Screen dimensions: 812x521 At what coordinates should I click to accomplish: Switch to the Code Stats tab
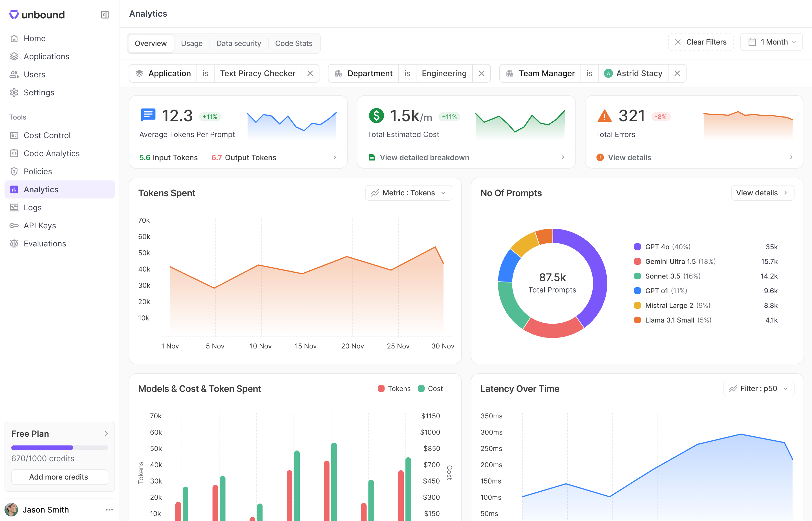[293, 43]
